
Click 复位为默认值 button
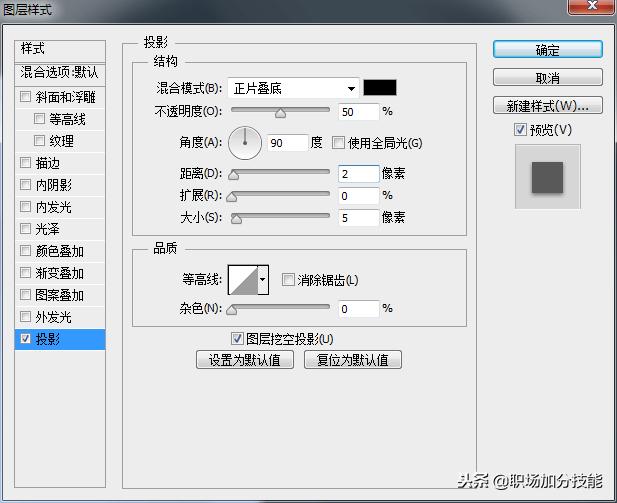(353, 360)
